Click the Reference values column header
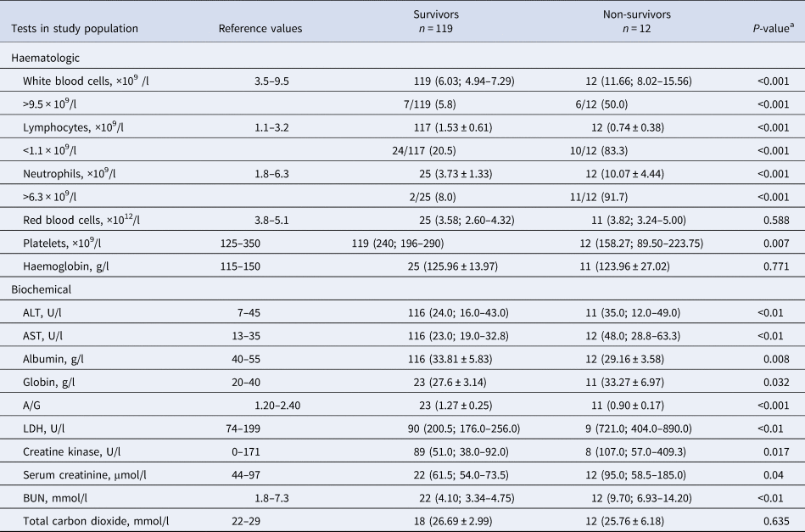The height and width of the screenshot is (532, 805). pos(260,29)
